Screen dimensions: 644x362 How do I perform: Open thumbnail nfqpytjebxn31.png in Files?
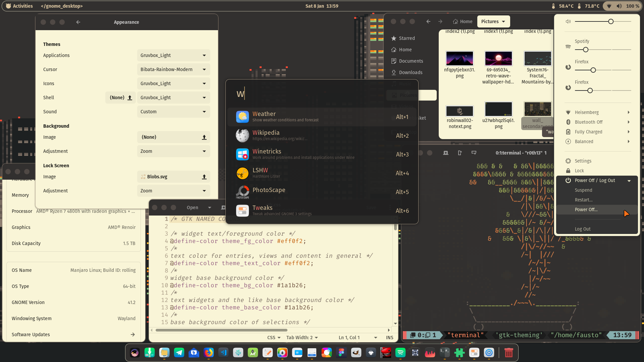(x=460, y=59)
